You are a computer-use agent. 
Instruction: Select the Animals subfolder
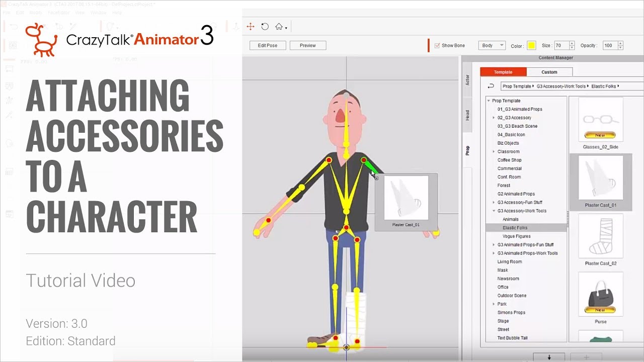tap(510, 219)
